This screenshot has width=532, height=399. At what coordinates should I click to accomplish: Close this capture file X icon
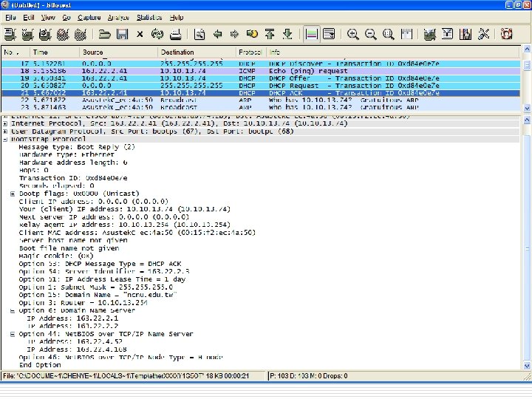click(140, 34)
